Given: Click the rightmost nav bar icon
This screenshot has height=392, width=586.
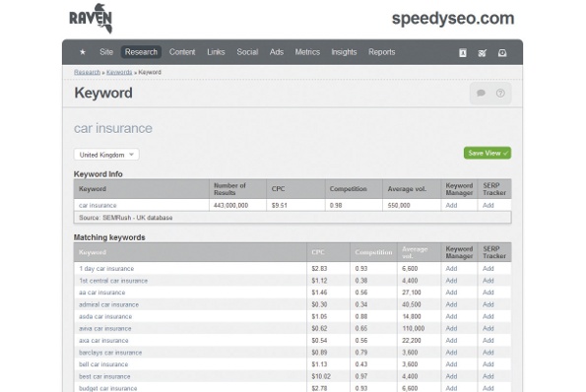Looking at the screenshot, I should 502,53.
